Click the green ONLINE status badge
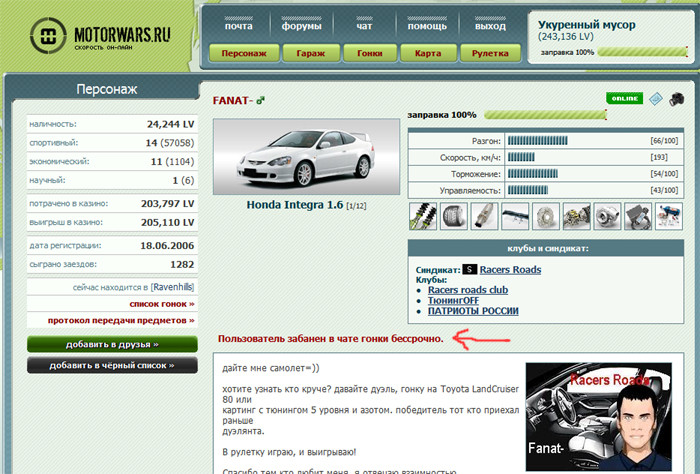700x474 pixels. (x=624, y=98)
